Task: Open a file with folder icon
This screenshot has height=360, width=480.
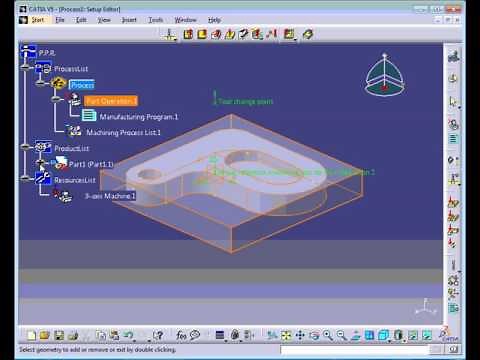Action: click(45, 335)
